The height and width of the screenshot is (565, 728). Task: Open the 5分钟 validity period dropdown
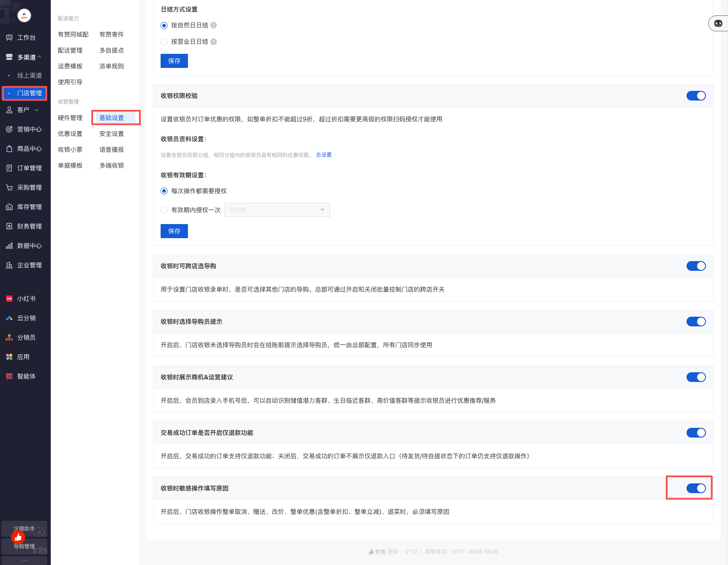point(277,210)
